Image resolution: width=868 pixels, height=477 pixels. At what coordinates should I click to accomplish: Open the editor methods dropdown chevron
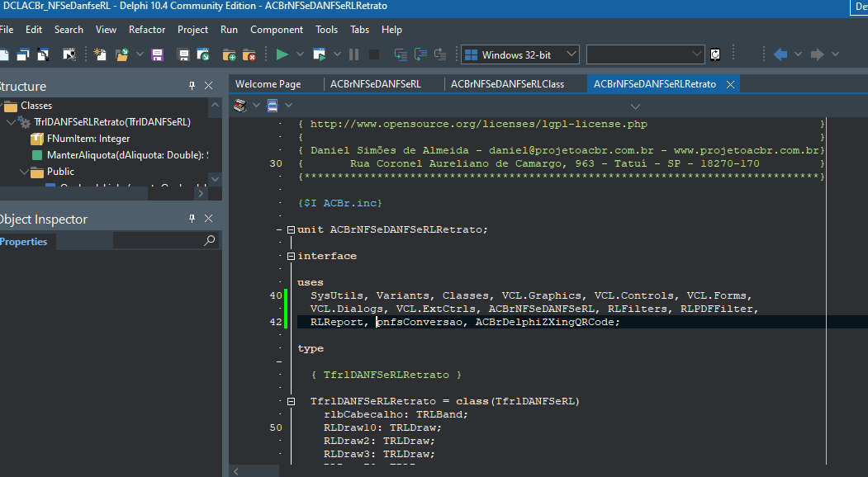tap(635, 106)
